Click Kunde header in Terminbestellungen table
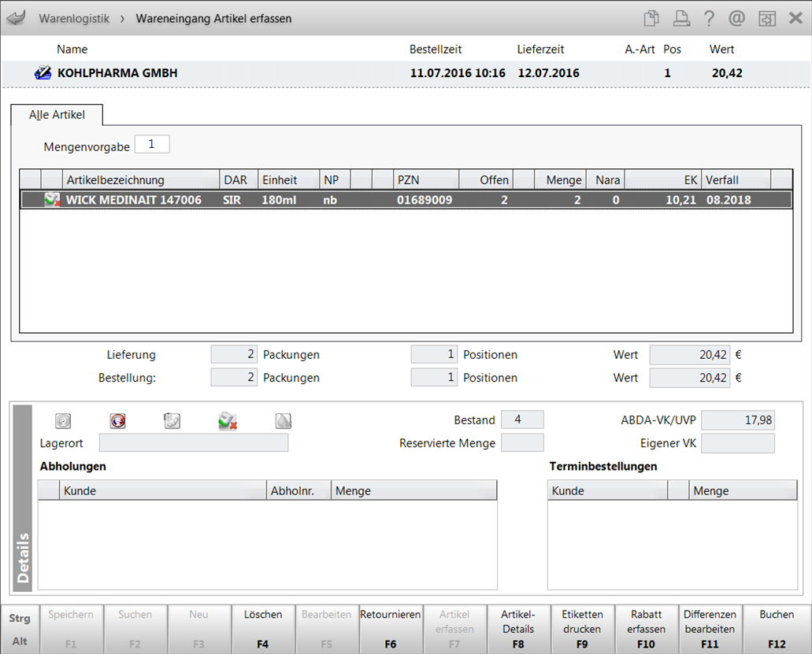The image size is (812, 654). pyautogui.click(x=607, y=490)
